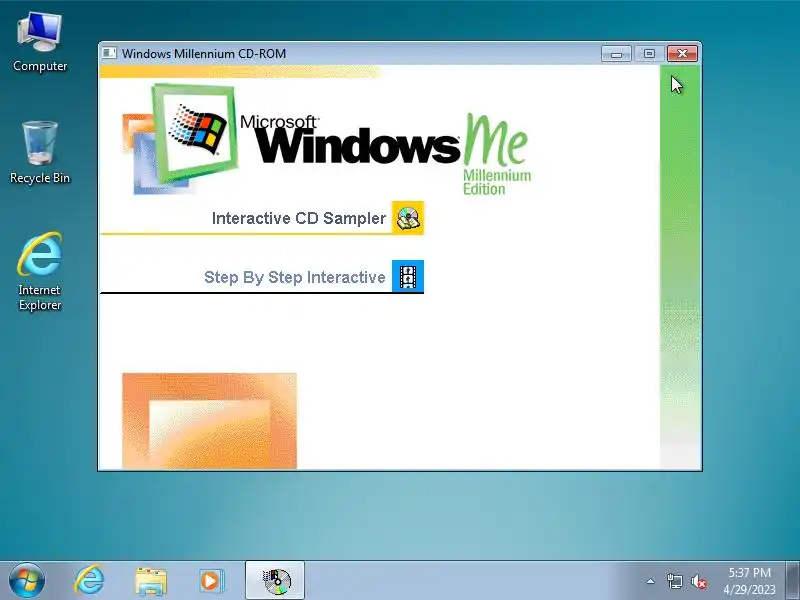
Task: Open the Interactive CD Sampler link
Action: [x=298, y=218]
